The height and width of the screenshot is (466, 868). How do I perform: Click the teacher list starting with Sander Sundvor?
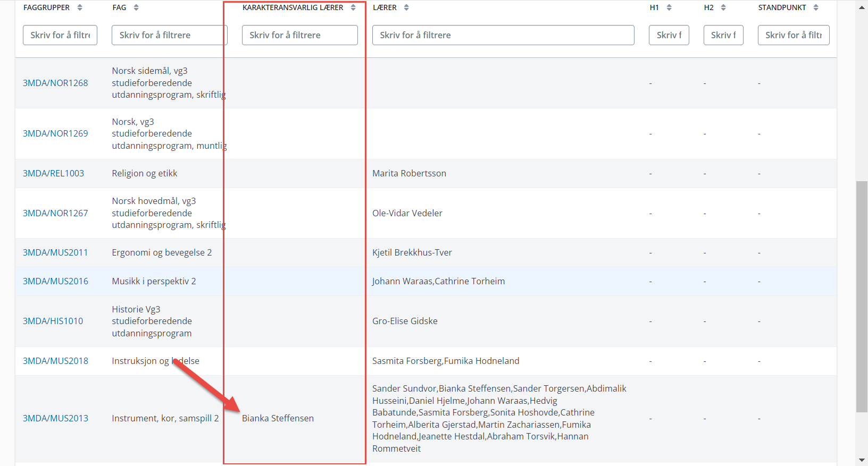point(499,418)
